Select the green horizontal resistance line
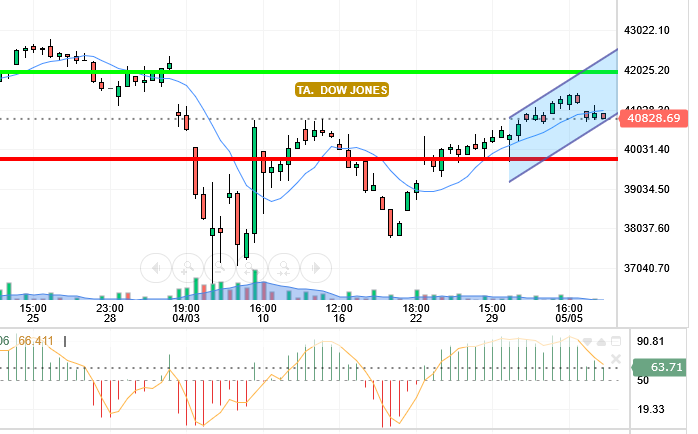698x434 pixels. pos(309,72)
